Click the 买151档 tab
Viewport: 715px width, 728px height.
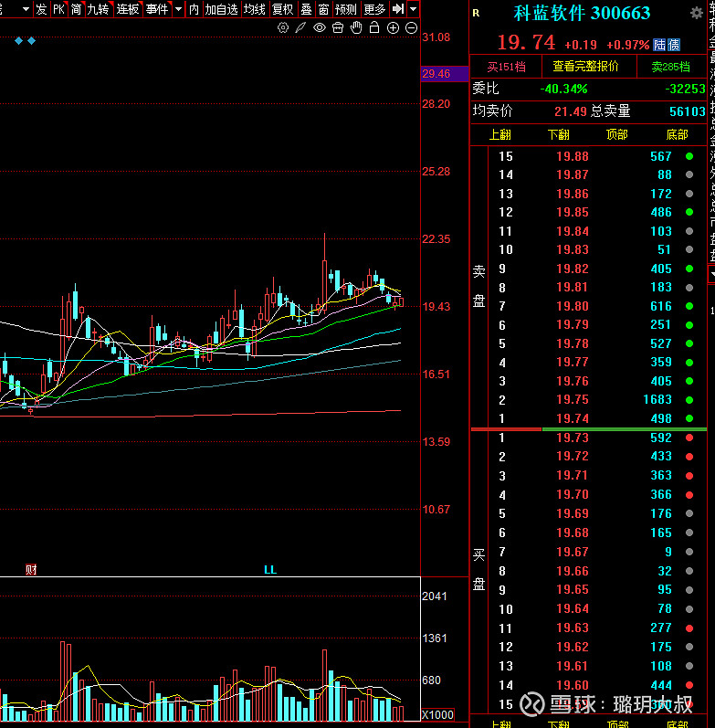[x=506, y=67]
